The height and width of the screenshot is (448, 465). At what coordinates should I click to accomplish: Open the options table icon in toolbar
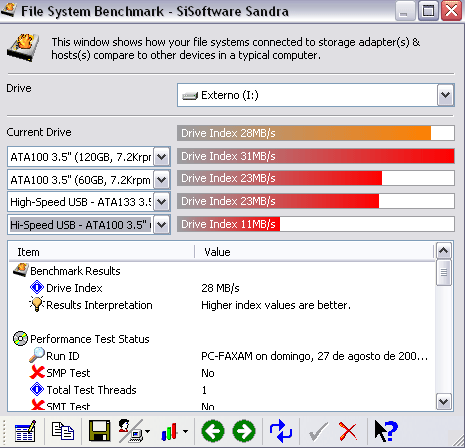(x=25, y=431)
